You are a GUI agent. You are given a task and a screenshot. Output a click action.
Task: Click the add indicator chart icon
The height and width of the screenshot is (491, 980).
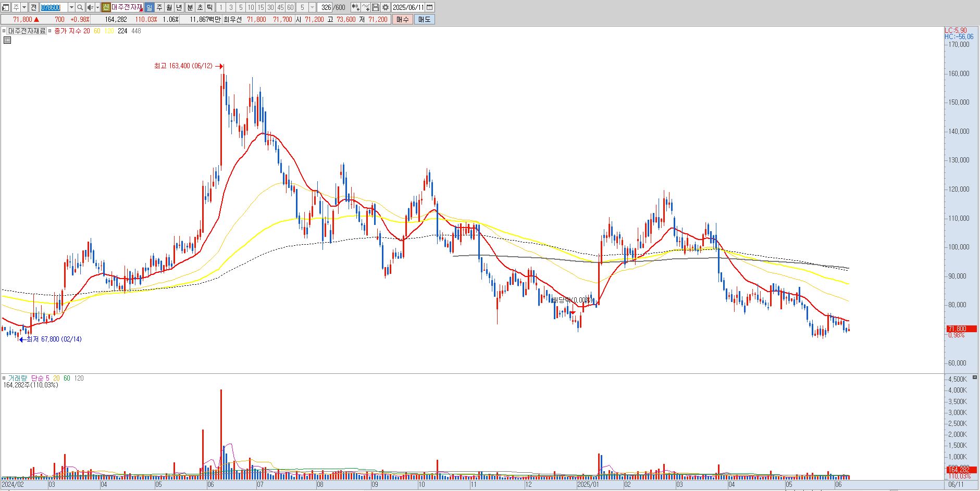tap(355, 7)
